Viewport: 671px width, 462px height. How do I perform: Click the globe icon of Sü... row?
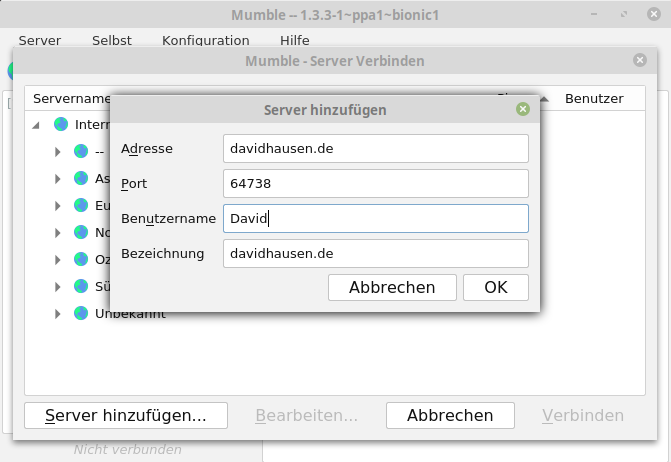[x=81, y=286]
